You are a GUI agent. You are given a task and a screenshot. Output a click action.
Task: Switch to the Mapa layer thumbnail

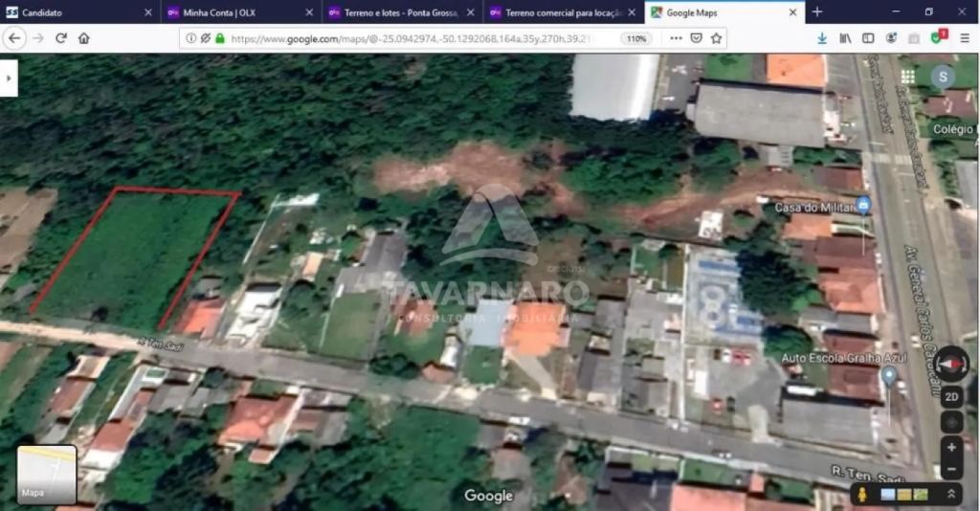(47, 475)
